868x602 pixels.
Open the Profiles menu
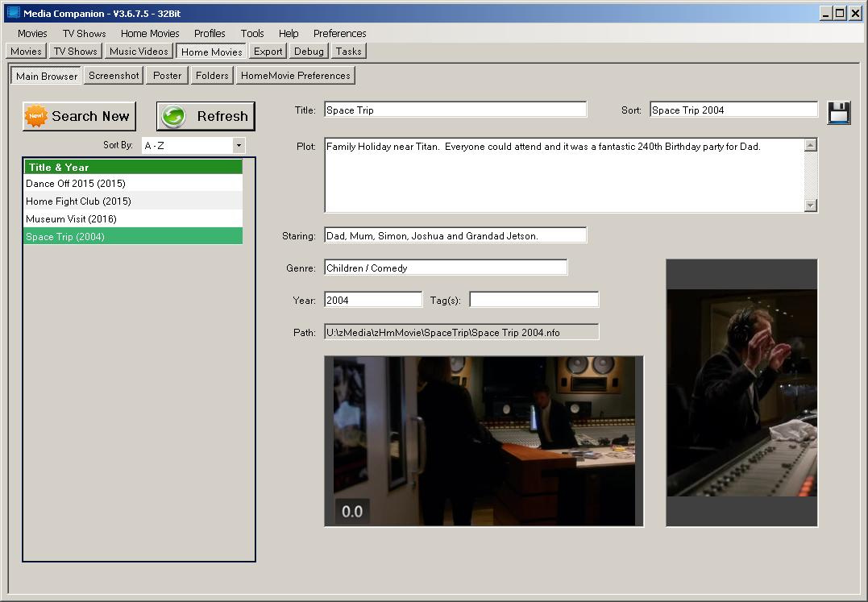[x=210, y=33]
